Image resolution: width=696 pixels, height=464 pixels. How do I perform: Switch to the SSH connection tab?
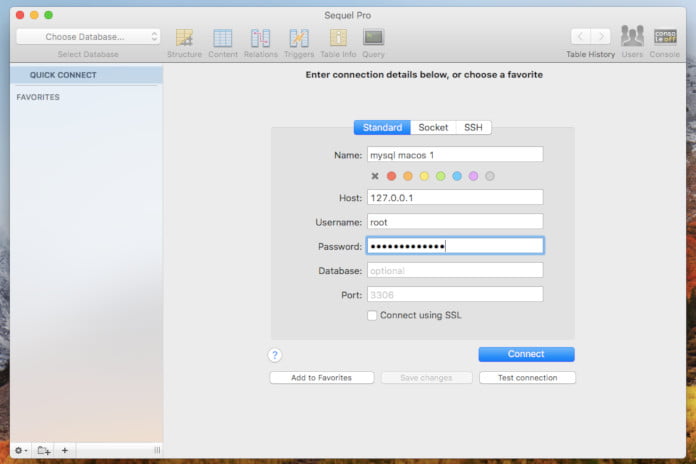click(473, 127)
